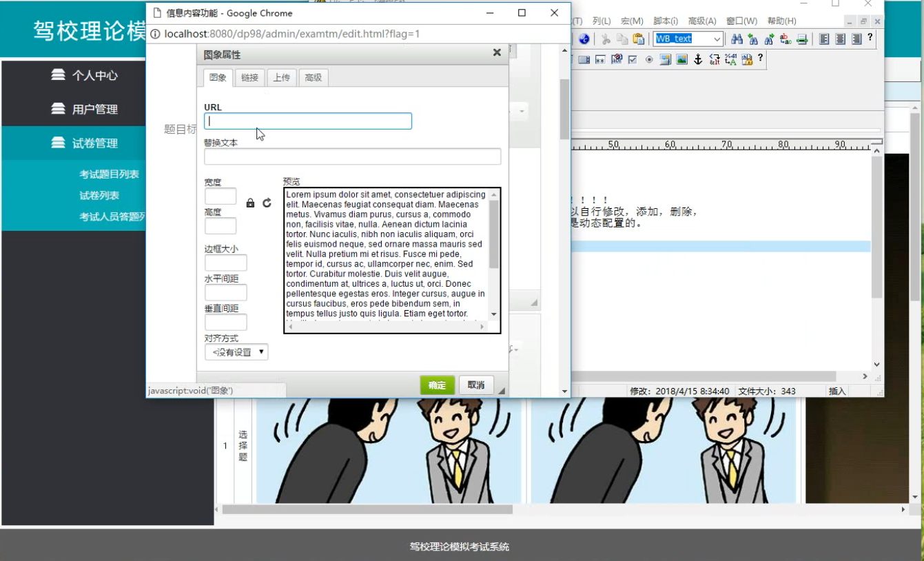Open the 列(L) menu in editor window
The width and height of the screenshot is (924, 561).
tap(602, 21)
